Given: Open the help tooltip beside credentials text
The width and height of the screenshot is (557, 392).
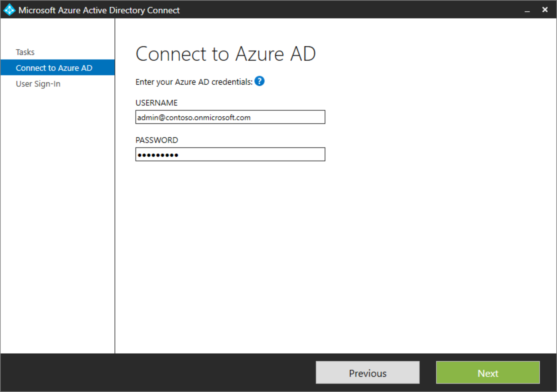Looking at the screenshot, I should (260, 81).
